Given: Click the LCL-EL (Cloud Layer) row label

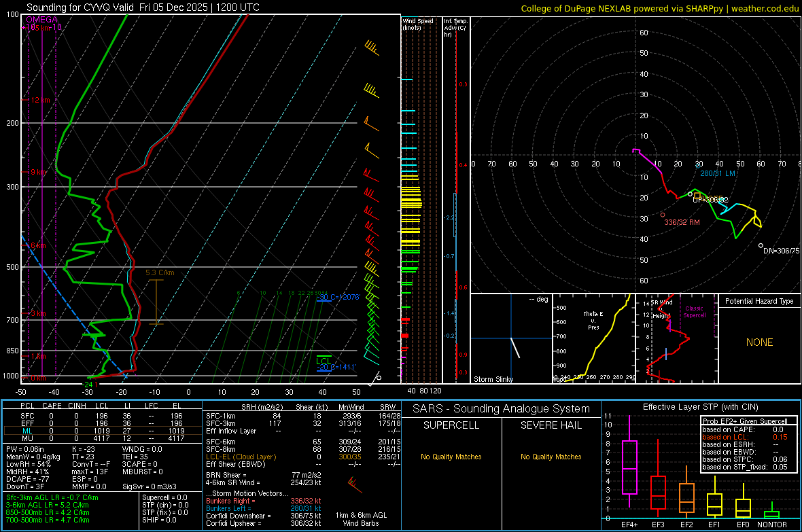Looking at the screenshot, I should 241,457.
